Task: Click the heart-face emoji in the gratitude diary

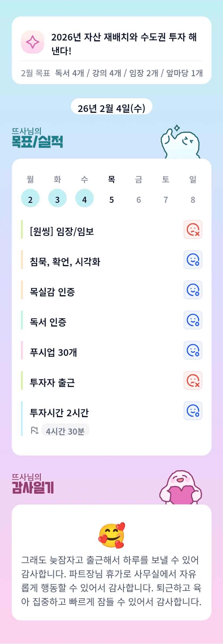Action: 112,535
